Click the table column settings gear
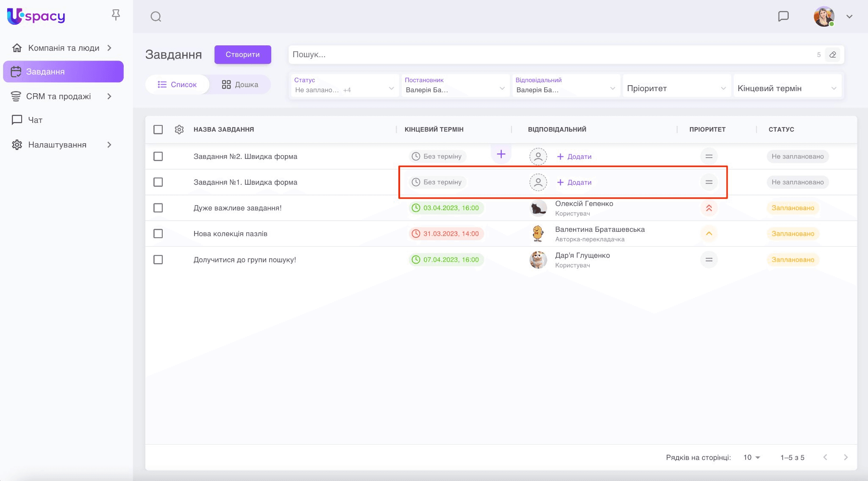 179,129
